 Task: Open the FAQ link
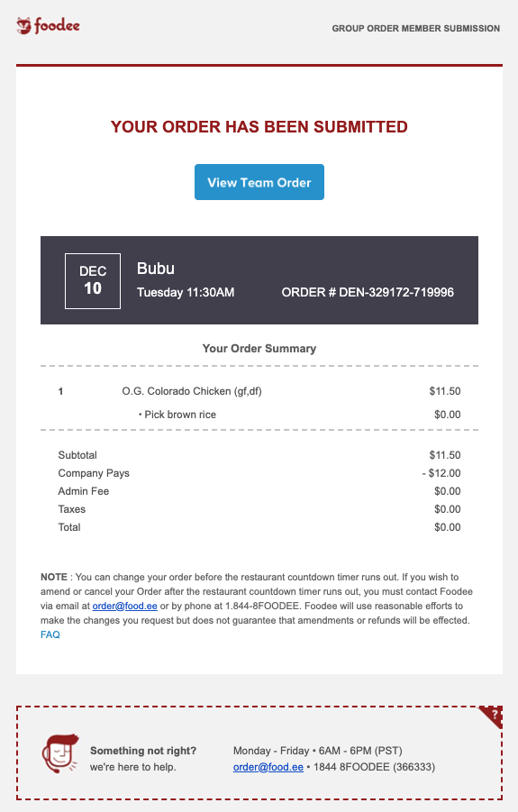click(x=50, y=634)
